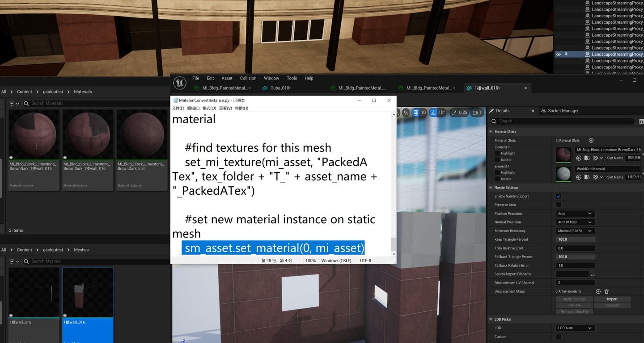
Task: Open camera speed icon in viewport toolbar
Action: click(475, 113)
